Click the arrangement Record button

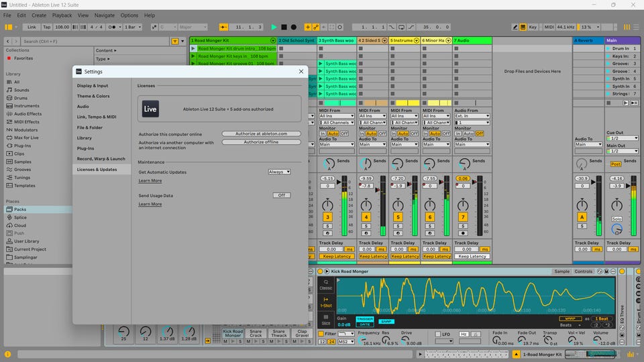pos(294,27)
